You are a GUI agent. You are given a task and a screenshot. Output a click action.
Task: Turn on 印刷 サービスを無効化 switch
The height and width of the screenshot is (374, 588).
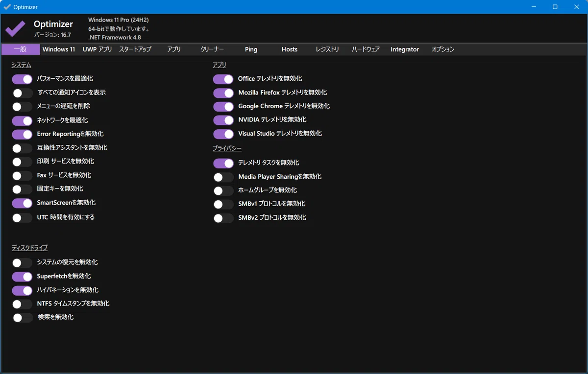tap(22, 162)
